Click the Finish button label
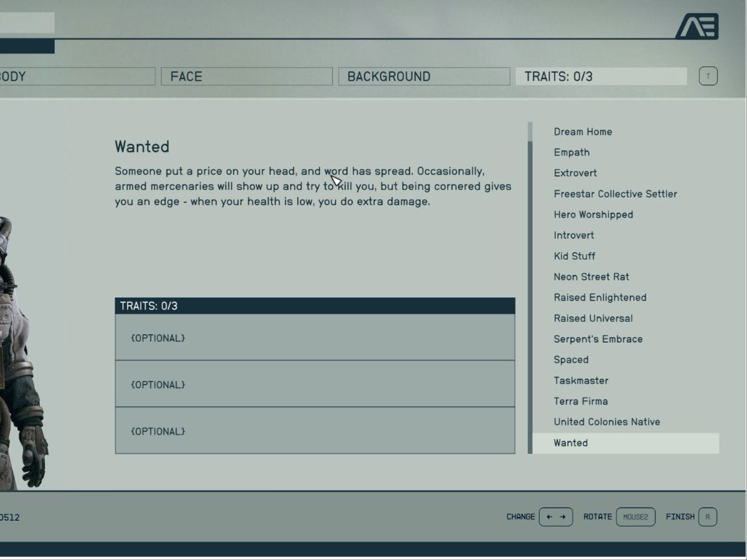 click(680, 517)
